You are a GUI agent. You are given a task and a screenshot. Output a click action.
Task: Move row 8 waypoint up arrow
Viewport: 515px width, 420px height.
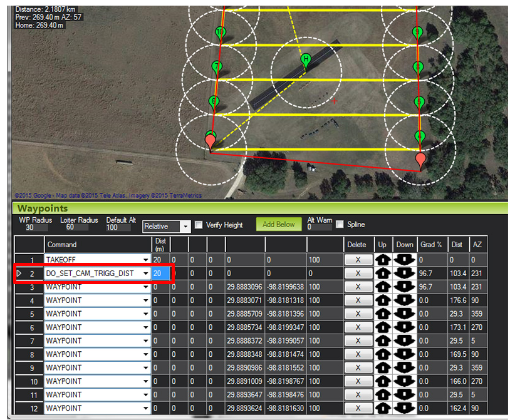[383, 354]
